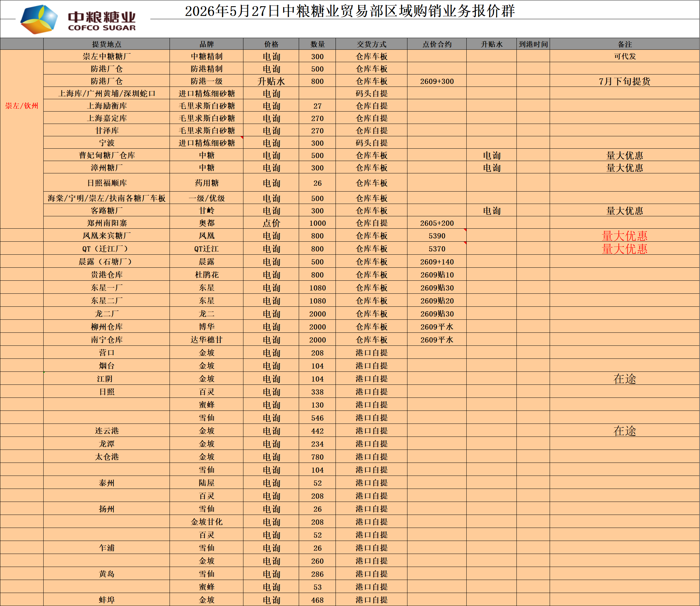The height and width of the screenshot is (606, 700).
Task: Click the 太仓港 location cell
Action: (x=106, y=457)
